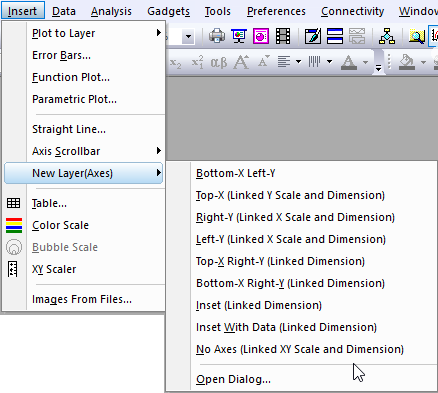Expand the format toolbar overflow options arrow
This screenshot has height=393, width=438.
pyautogui.click(x=378, y=68)
